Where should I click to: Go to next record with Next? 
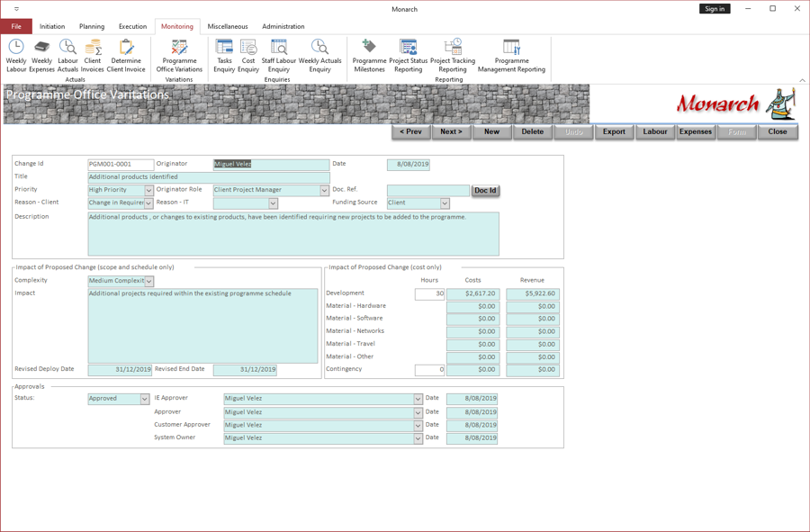pos(451,131)
